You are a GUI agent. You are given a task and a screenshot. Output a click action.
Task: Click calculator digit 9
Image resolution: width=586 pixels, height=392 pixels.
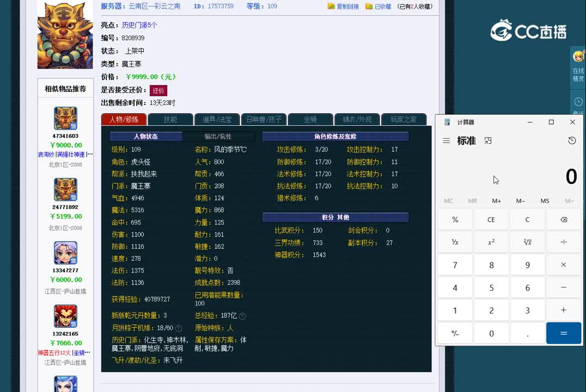pos(527,265)
